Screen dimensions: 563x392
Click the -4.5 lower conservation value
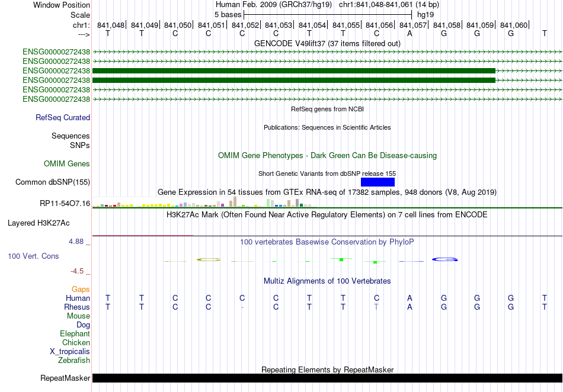[x=77, y=271]
